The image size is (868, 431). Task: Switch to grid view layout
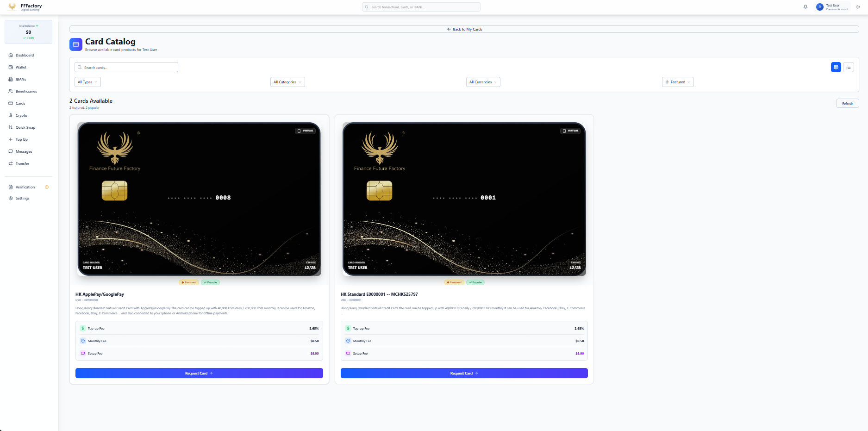[x=836, y=67]
